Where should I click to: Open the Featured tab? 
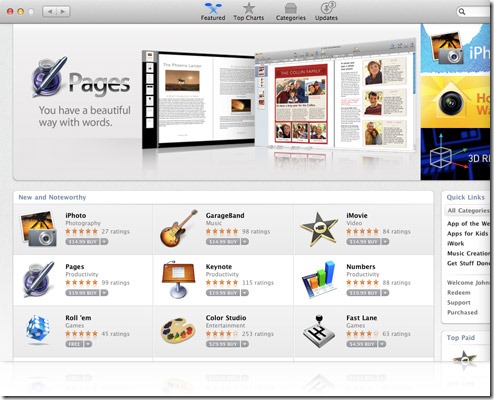pos(213,12)
